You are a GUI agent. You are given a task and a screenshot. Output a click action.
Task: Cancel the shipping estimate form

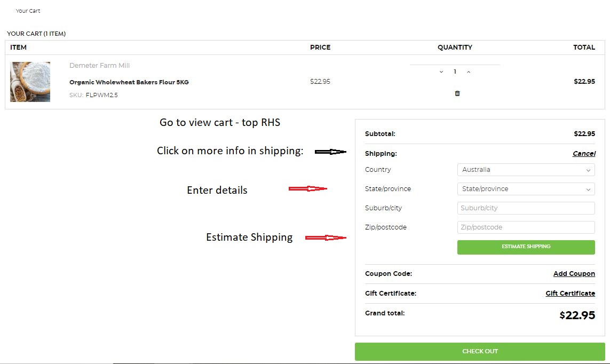[583, 154]
